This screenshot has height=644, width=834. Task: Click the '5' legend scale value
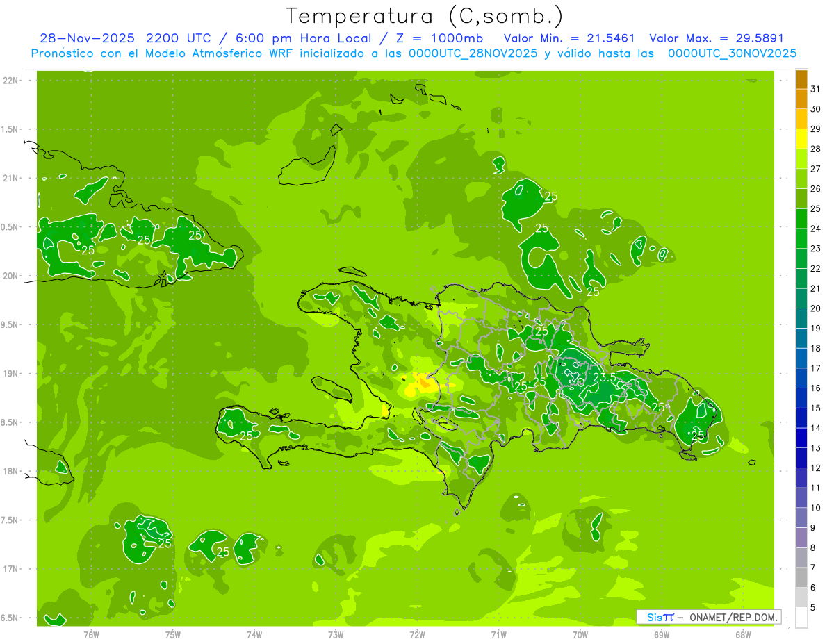(812, 608)
